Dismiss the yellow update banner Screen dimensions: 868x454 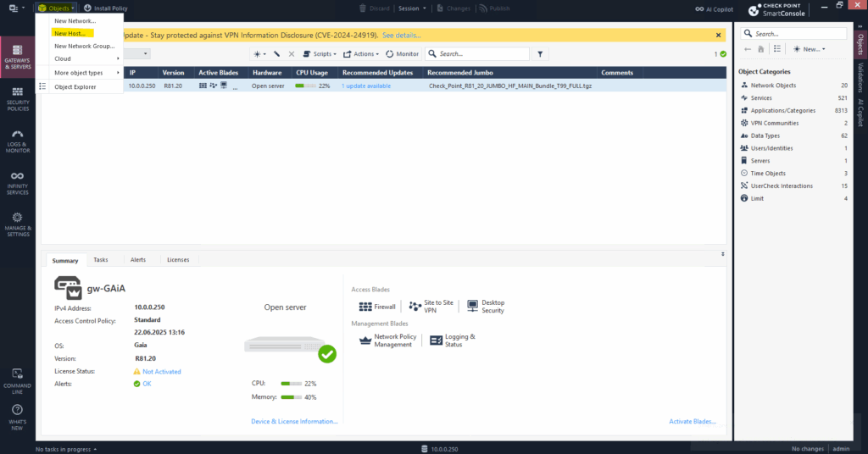pos(719,36)
